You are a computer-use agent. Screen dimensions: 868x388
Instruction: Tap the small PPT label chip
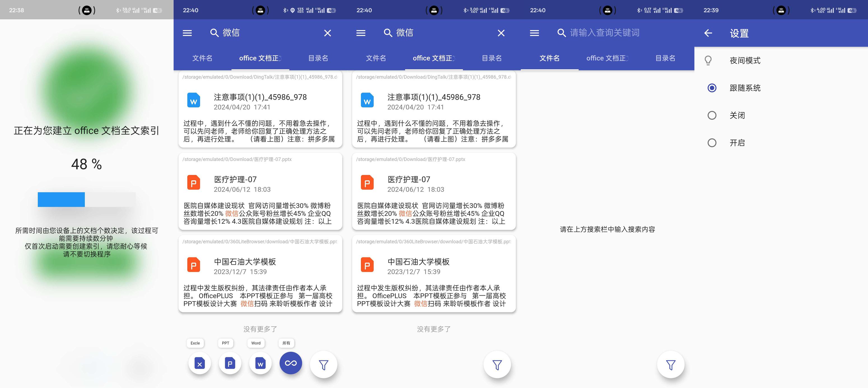click(x=225, y=343)
